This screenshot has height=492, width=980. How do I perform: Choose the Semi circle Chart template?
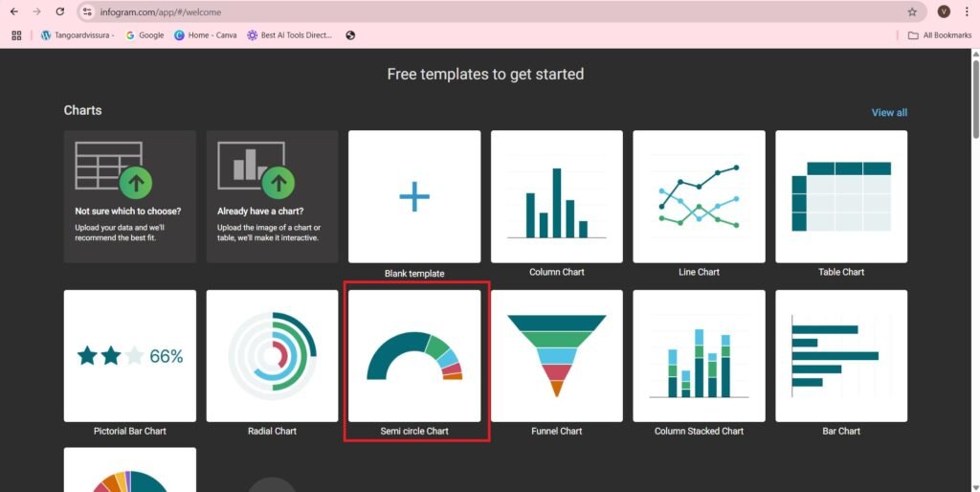(x=414, y=356)
